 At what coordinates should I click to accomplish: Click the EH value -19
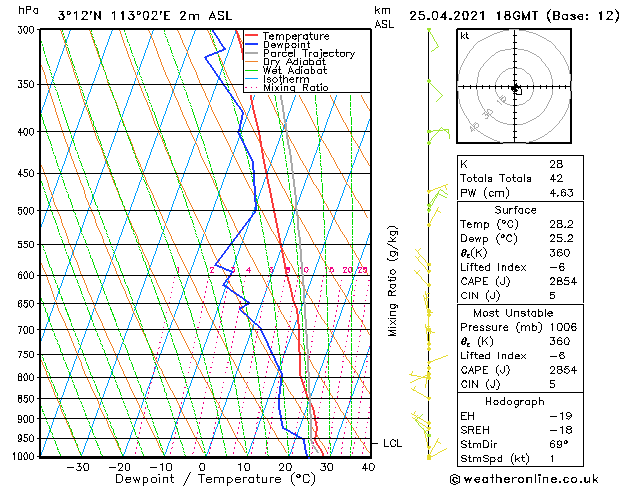tap(561, 416)
